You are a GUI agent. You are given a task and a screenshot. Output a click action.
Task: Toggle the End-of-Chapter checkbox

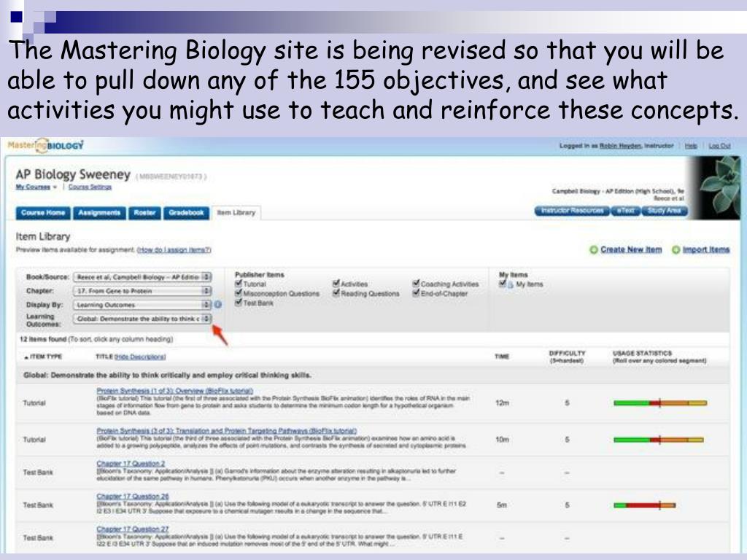(416, 293)
